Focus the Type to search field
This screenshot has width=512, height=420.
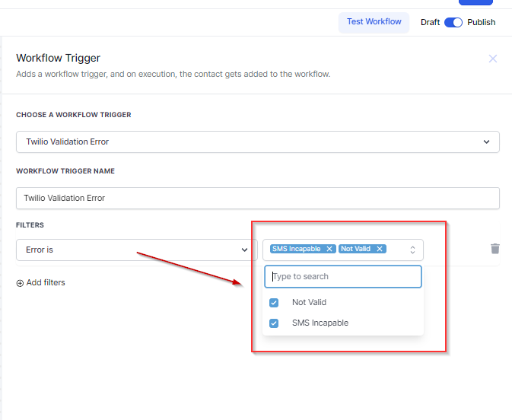[342, 276]
